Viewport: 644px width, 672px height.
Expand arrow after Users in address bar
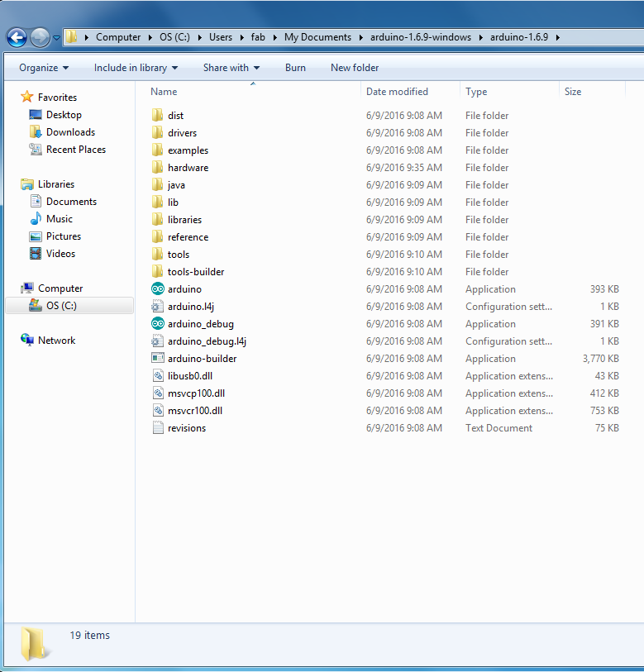tap(241, 37)
